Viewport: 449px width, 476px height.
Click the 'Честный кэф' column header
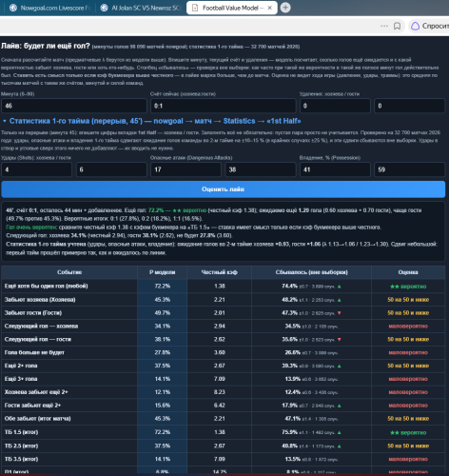point(219,272)
